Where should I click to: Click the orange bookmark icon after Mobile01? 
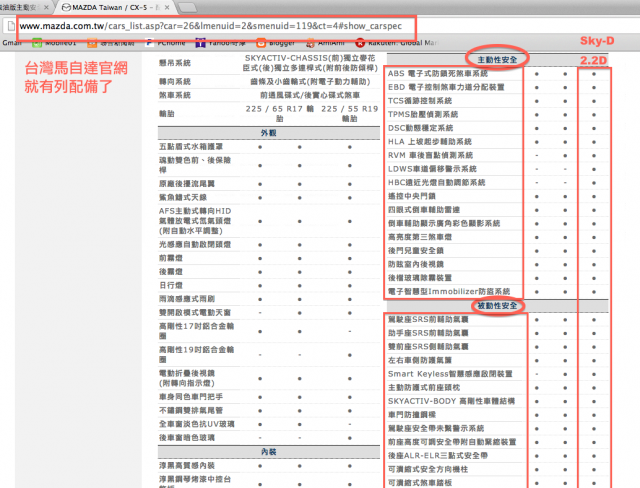92,43
